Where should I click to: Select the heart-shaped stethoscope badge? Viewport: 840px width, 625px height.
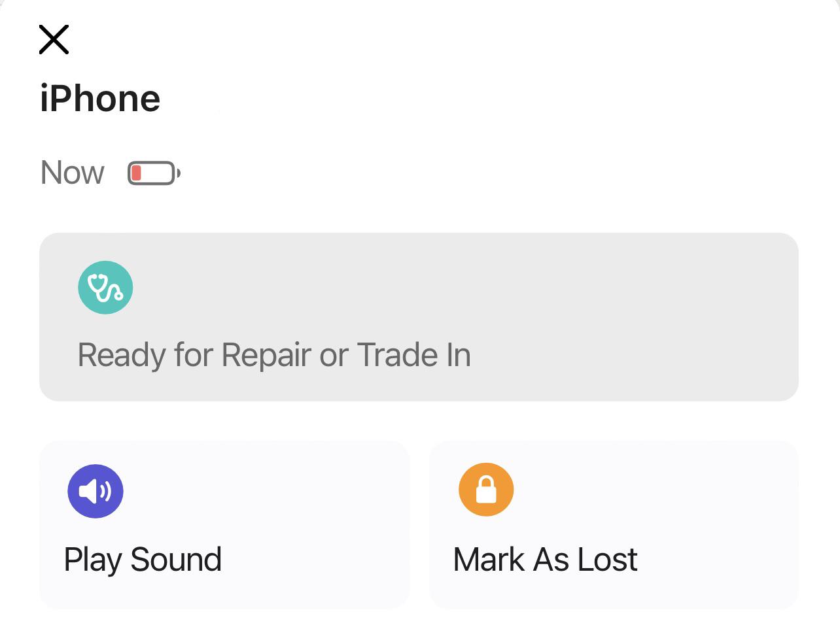(x=105, y=288)
